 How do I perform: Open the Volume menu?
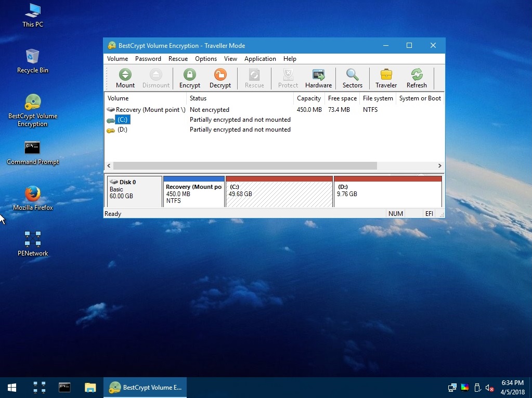pyautogui.click(x=118, y=59)
